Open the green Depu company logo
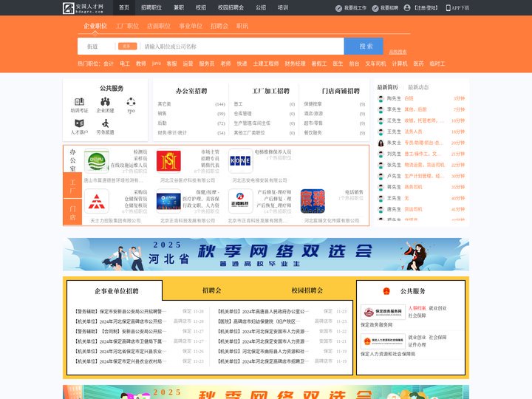Image resolution: width=532 pixels, height=399 pixels. coord(96,161)
